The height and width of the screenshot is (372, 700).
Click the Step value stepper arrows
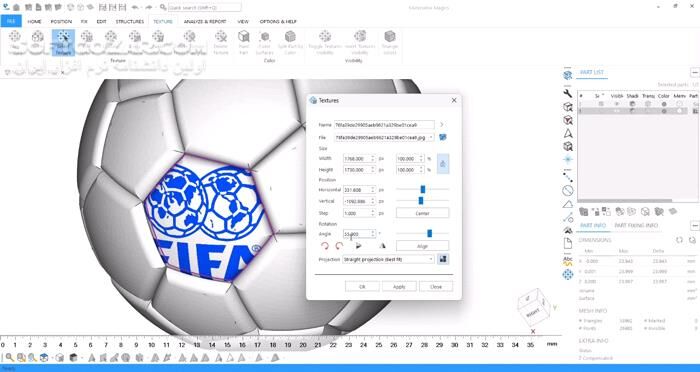(373, 213)
